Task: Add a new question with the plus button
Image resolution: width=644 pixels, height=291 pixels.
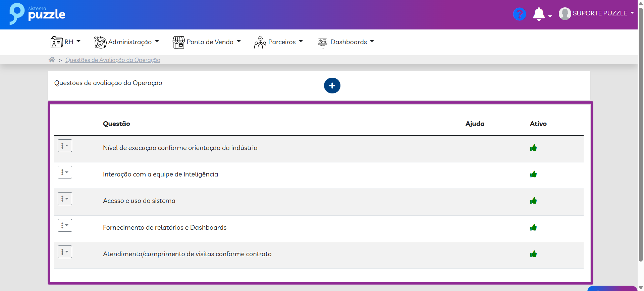Action: [x=332, y=86]
